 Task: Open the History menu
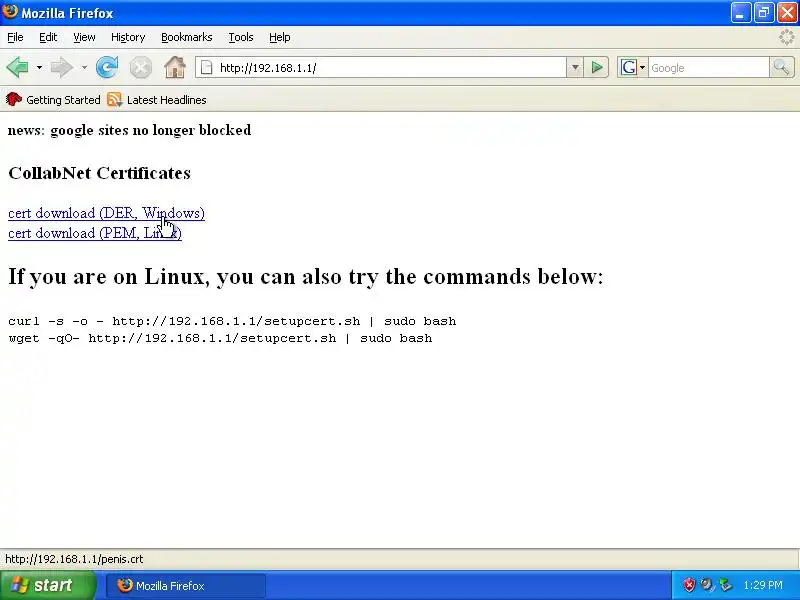point(128,37)
